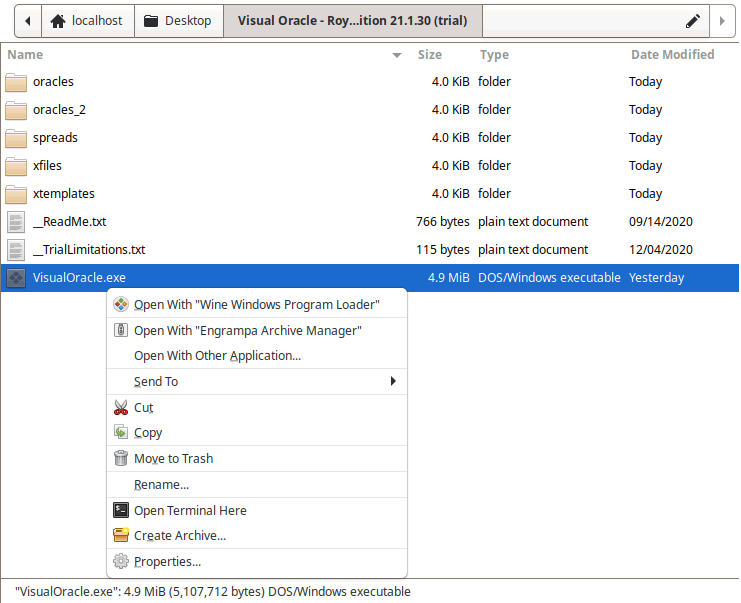Click the spreads folder icon
Screen dimensions: 741x603
pos(16,138)
